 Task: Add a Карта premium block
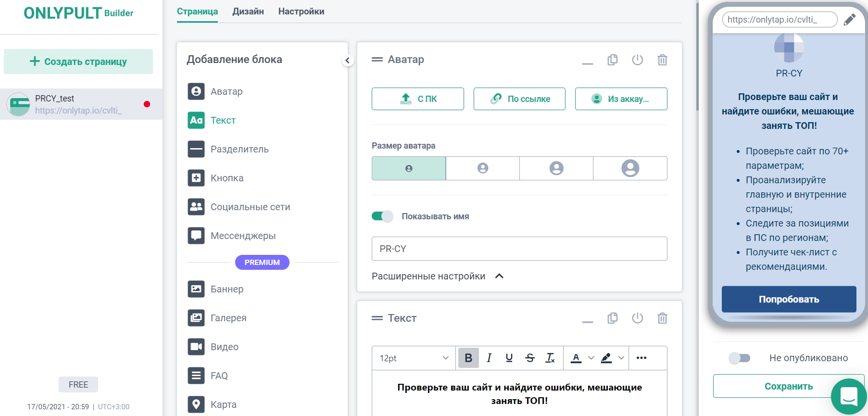212,404
